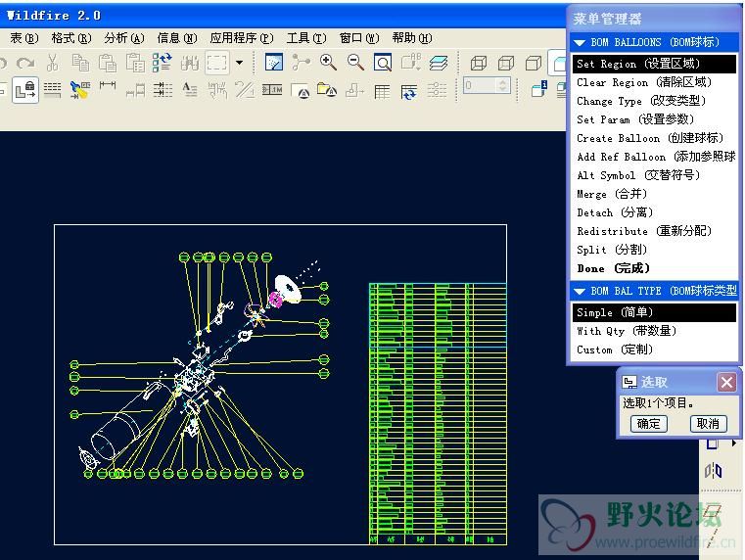Click the Find binoculars icon
Image resolution: width=745 pixels, height=560 pixels.
point(190,63)
